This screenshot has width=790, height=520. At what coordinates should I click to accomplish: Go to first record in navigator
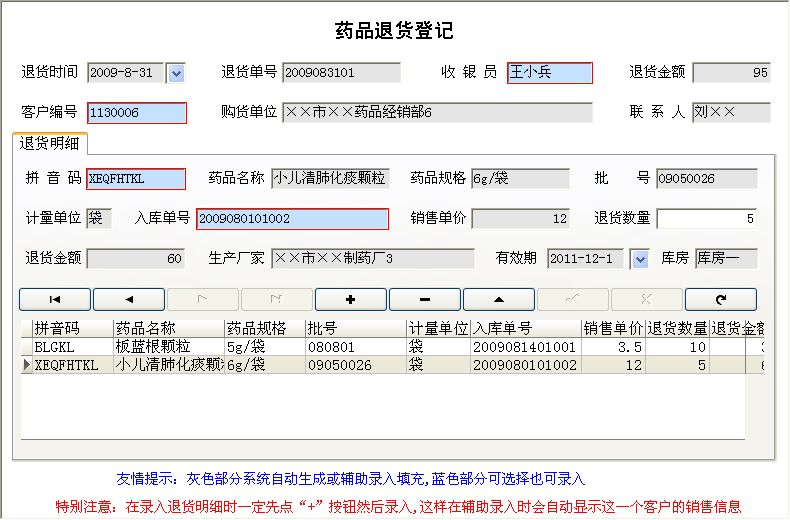coord(55,299)
